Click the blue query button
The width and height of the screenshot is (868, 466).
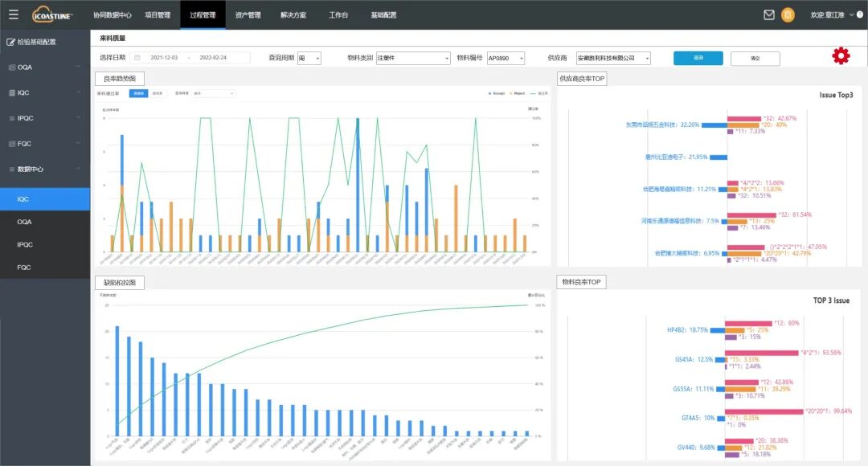(698, 58)
